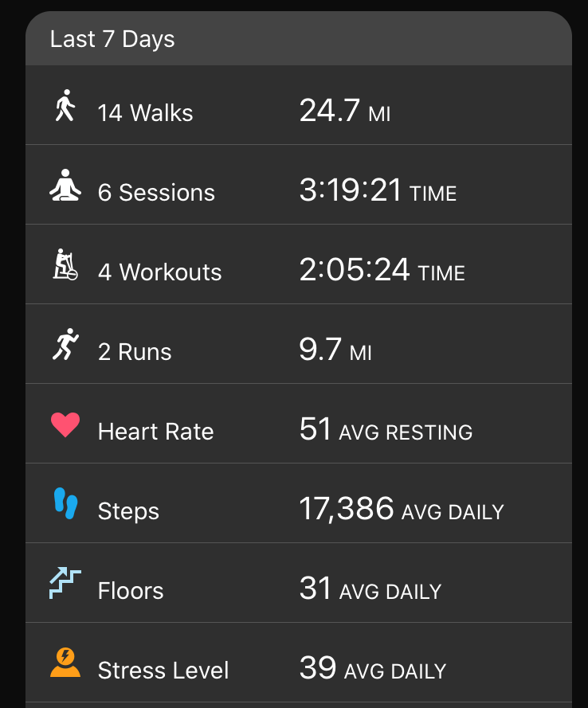588x708 pixels.
Task: View the 24.7 MI walking distance
Action: point(345,111)
